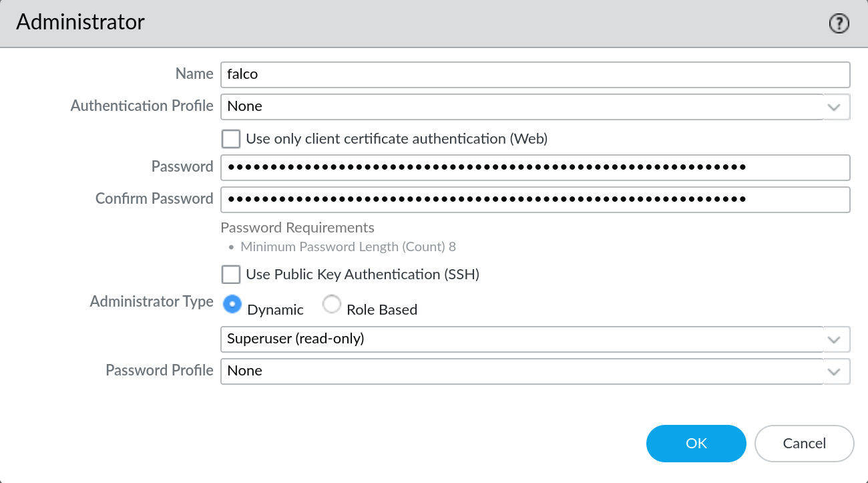868x483 pixels.
Task: Enable Use Public Key Authentication (SSH)
Action: (231, 275)
